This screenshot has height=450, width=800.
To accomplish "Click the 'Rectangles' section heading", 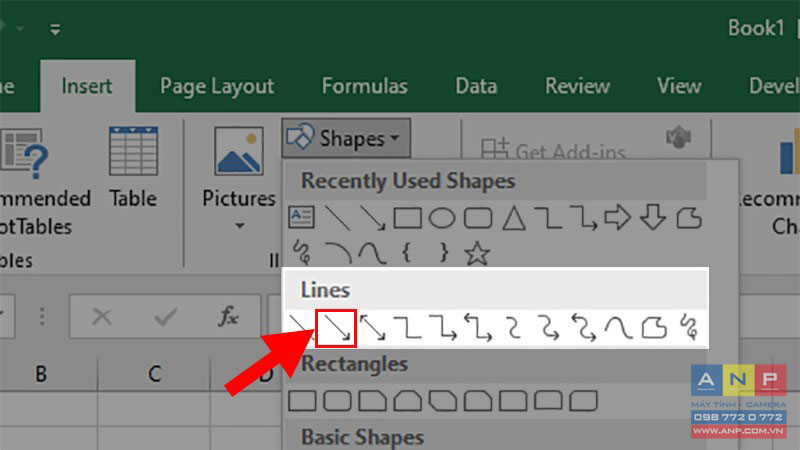I will [355, 364].
